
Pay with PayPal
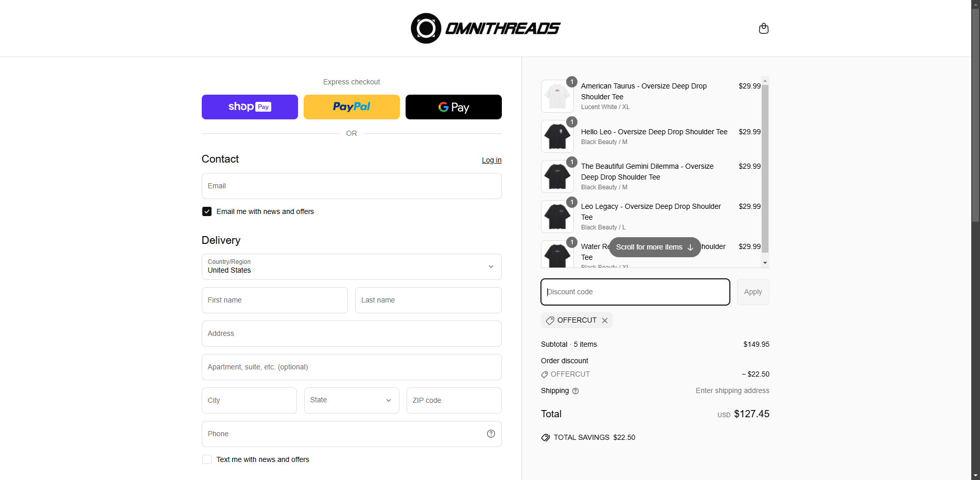(352, 107)
